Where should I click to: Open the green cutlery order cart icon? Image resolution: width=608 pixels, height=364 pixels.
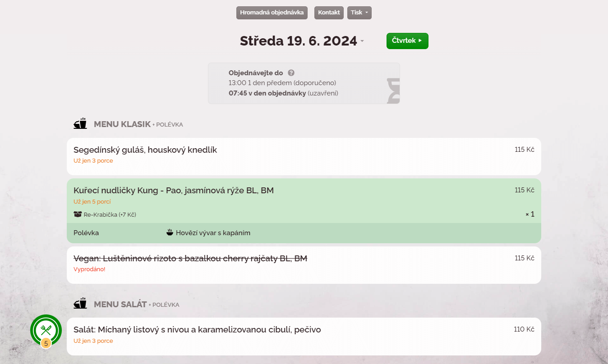pyautogui.click(x=46, y=330)
